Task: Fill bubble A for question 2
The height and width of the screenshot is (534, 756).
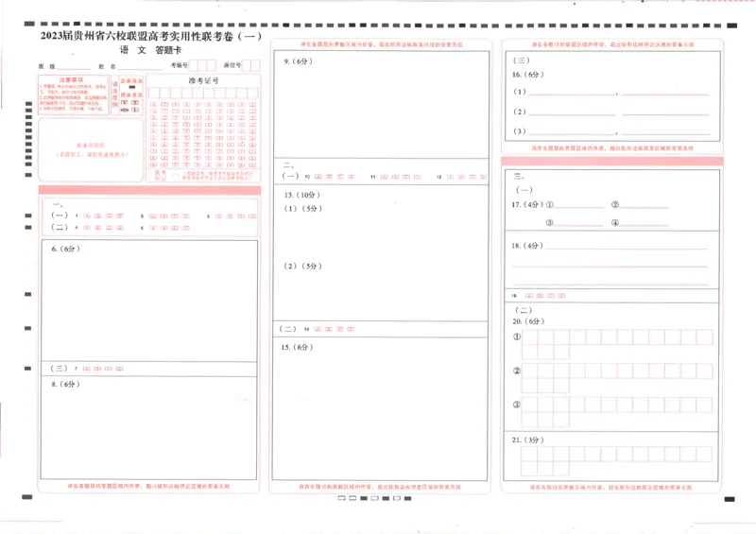Action: (153, 216)
